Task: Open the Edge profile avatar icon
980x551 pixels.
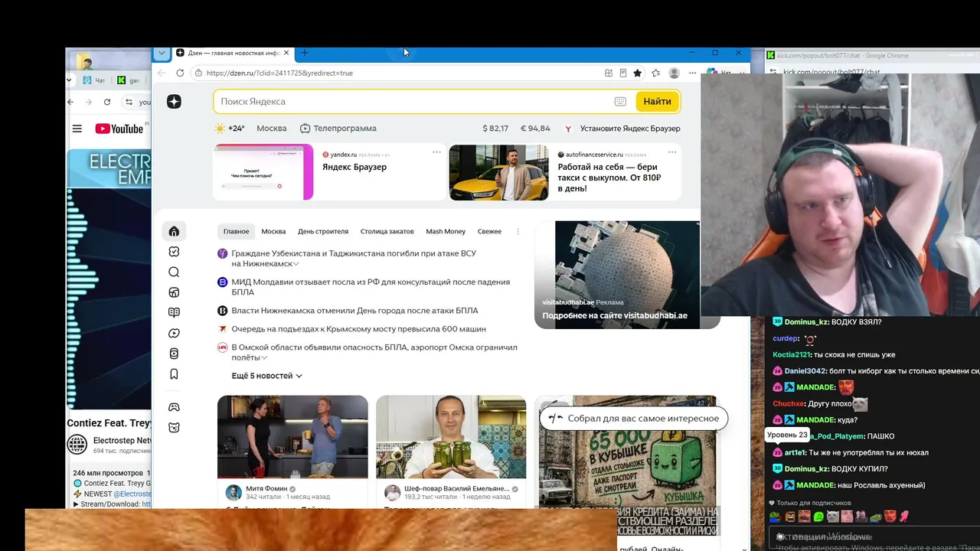Action: pos(674,73)
